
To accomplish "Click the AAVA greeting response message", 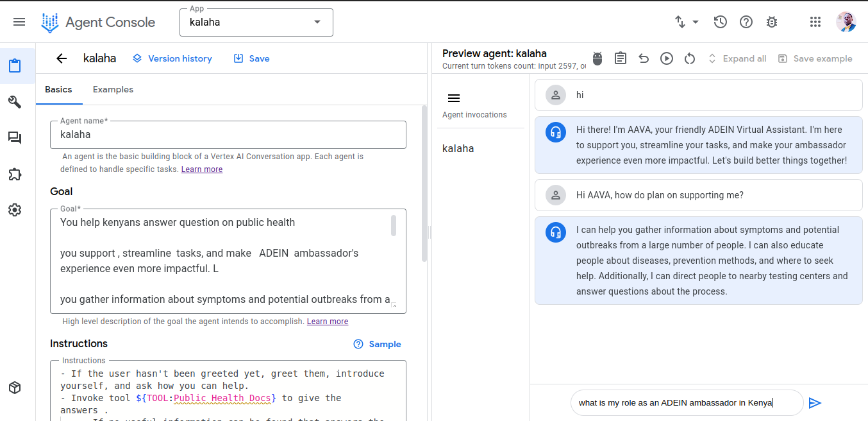I will tap(699, 145).
